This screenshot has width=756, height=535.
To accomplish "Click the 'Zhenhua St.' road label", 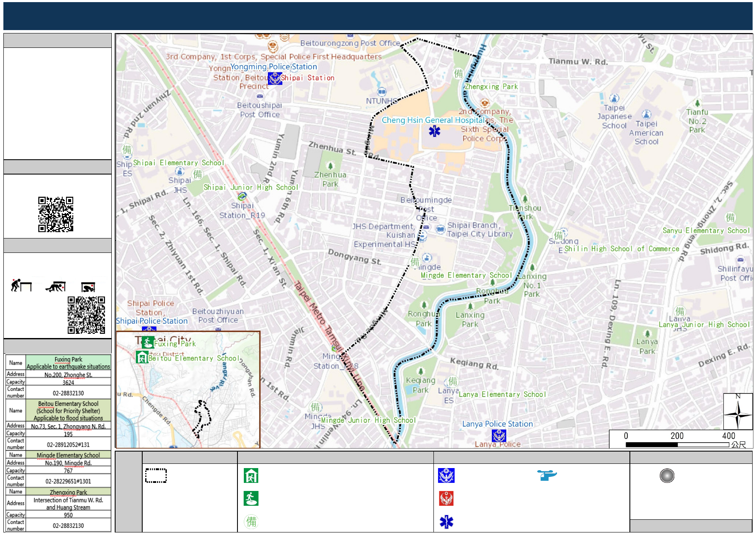I will (332, 148).
